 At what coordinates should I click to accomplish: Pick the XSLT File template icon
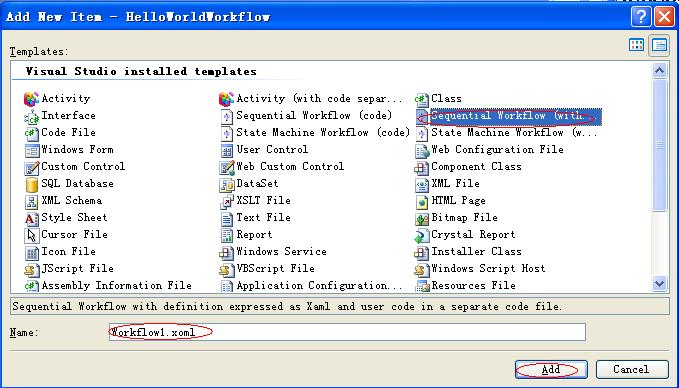[226, 201]
